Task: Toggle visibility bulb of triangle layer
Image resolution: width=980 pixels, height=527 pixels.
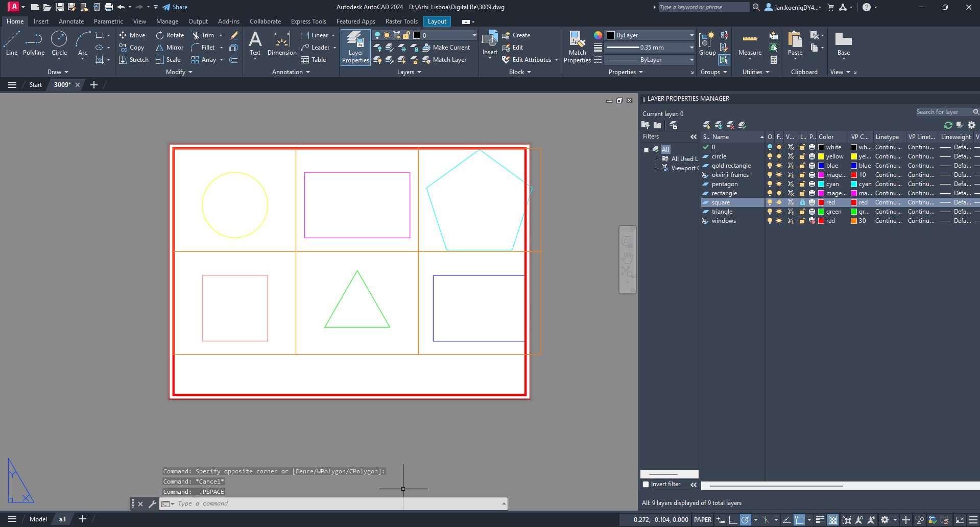Action: 770,212
